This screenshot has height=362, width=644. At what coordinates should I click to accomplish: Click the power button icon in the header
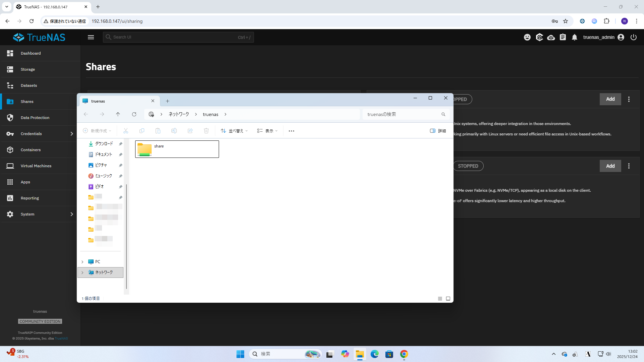[x=634, y=37]
